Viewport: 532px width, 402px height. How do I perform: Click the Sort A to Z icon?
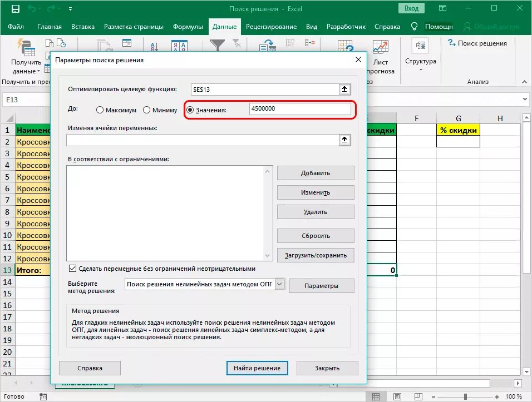click(154, 47)
